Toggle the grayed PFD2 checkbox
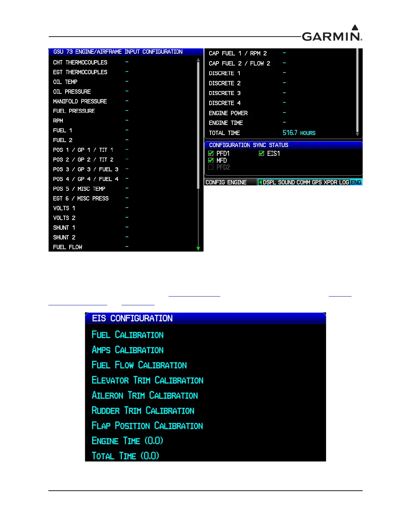The width and height of the screenshot is (411, 532). click(x=211, y=167)
